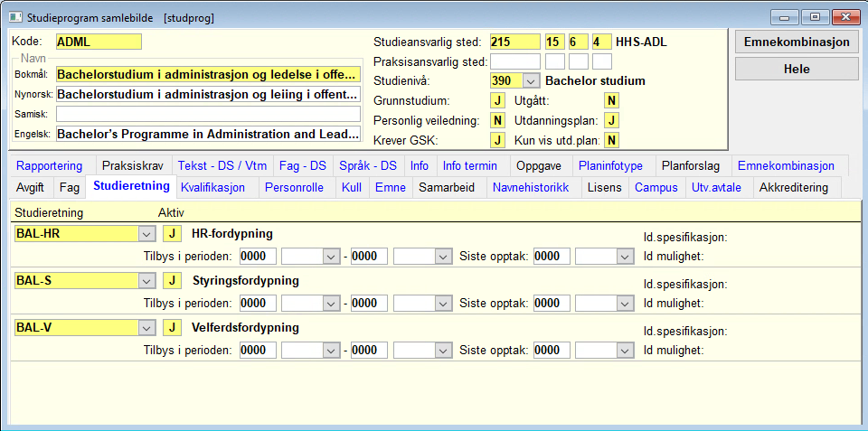
Task: Click Studieansvarlig sted field with 215
Action: 514,42
